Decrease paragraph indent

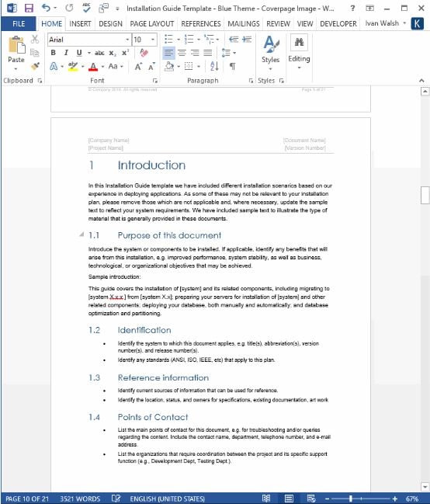234,39
